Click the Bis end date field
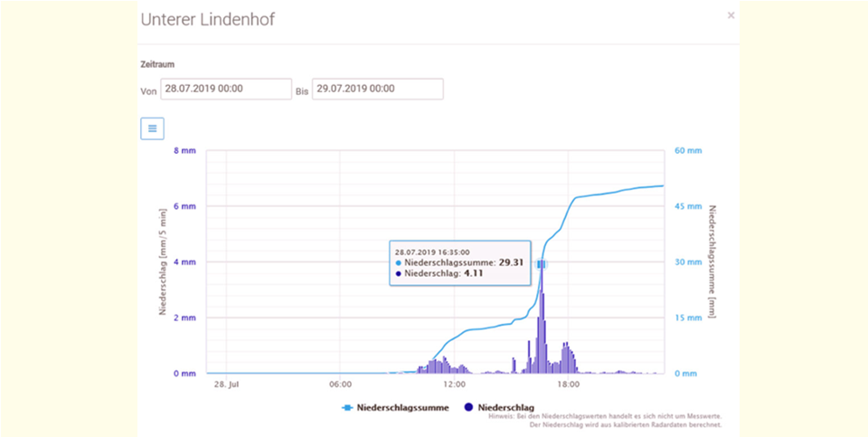The width and height of the screenshot is (868, 437). click(377, 90)
